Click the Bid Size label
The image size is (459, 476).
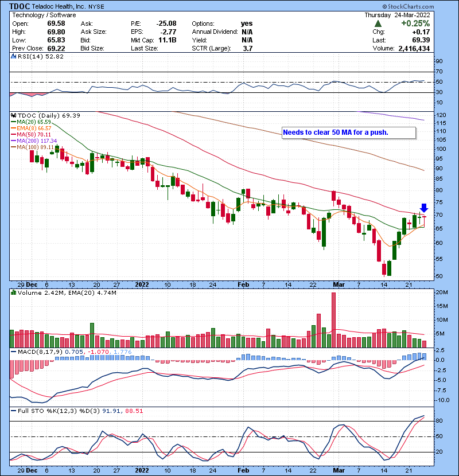coord(92,48)
